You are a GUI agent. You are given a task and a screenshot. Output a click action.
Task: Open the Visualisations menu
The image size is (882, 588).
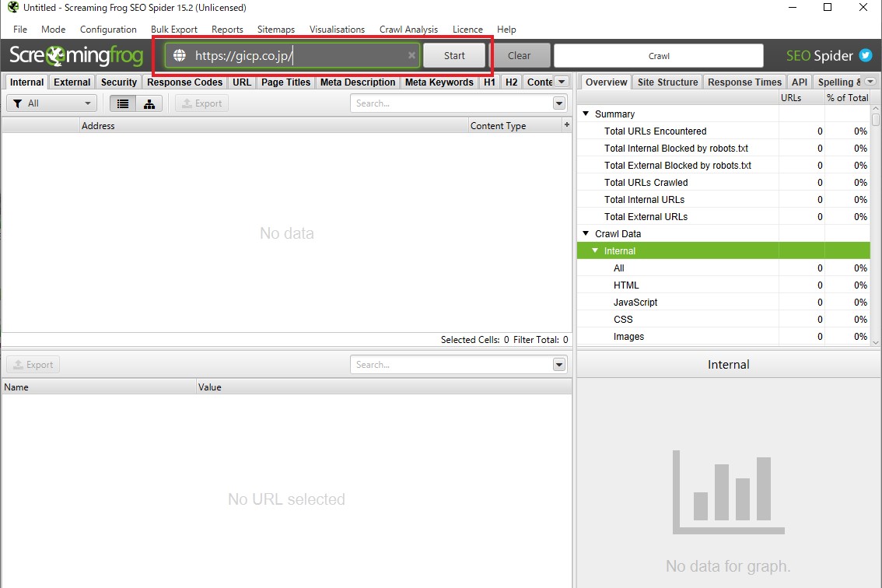pyautogui.click(x=337, y=30)
